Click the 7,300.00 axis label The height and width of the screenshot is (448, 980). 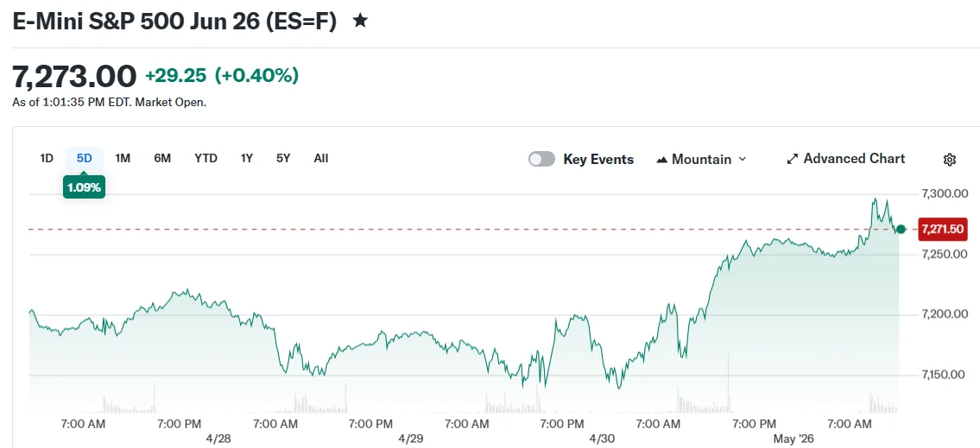click(945, 194)
